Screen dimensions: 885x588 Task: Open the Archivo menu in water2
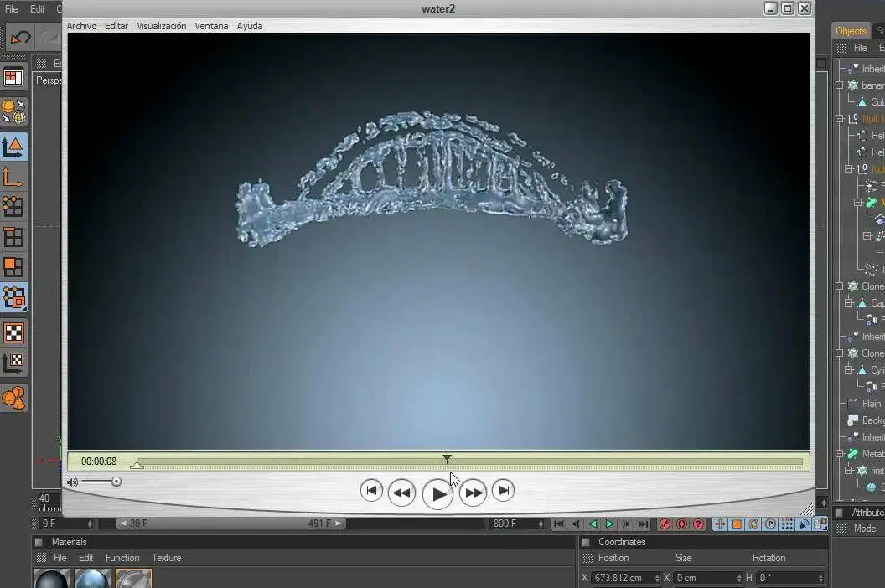point(81,26)
